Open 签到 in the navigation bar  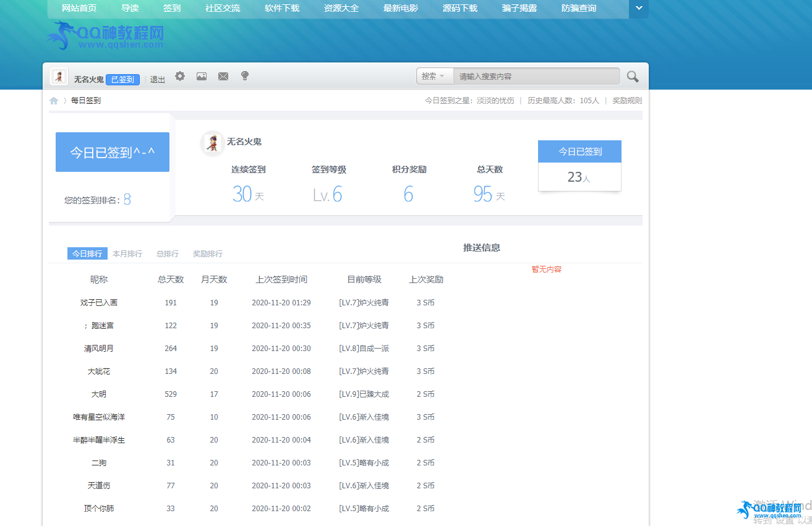(x=172, y=9)
